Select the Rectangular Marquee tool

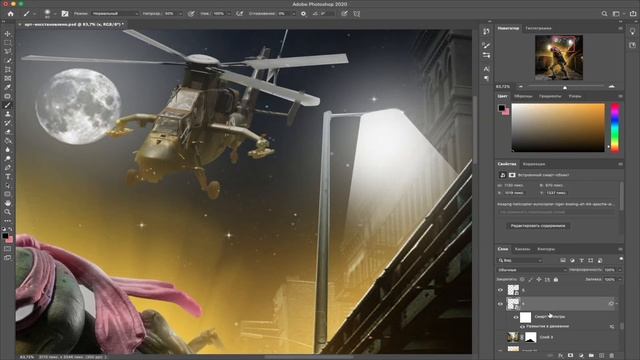click(7, 42)
